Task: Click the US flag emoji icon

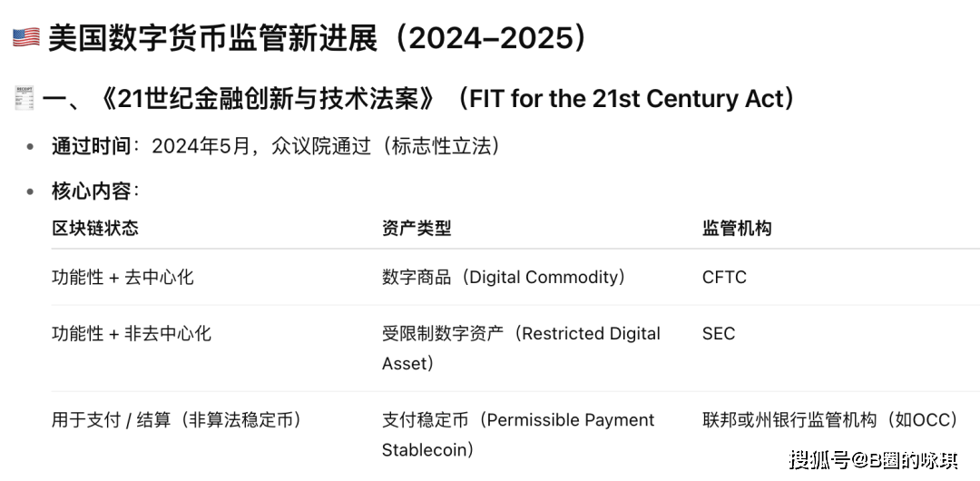Action: coord(25,39)
